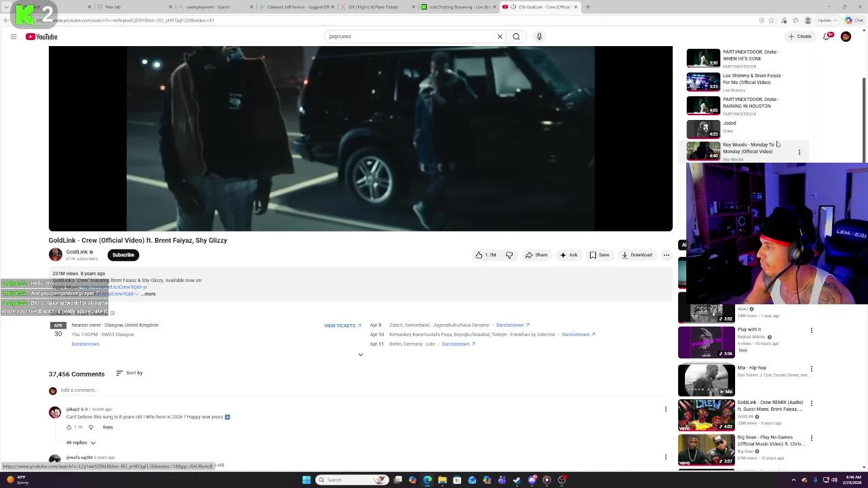Image resolution: width=868 pixels, height=488 pixels.
Task: Open the YouTube guide hamburger menu
Action: point(13,37)
